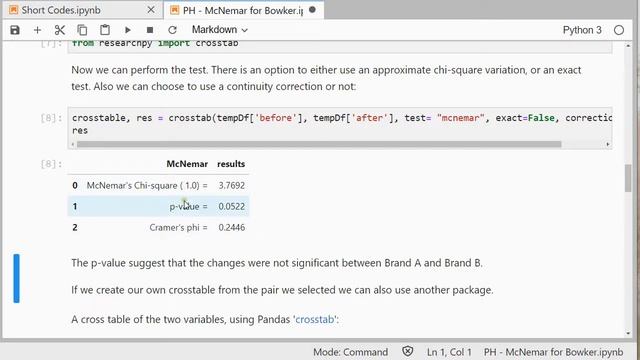Click the 'If we create our own crosstable' paragraph
Screen dimensions: 640x360
(x=282, y=290)
